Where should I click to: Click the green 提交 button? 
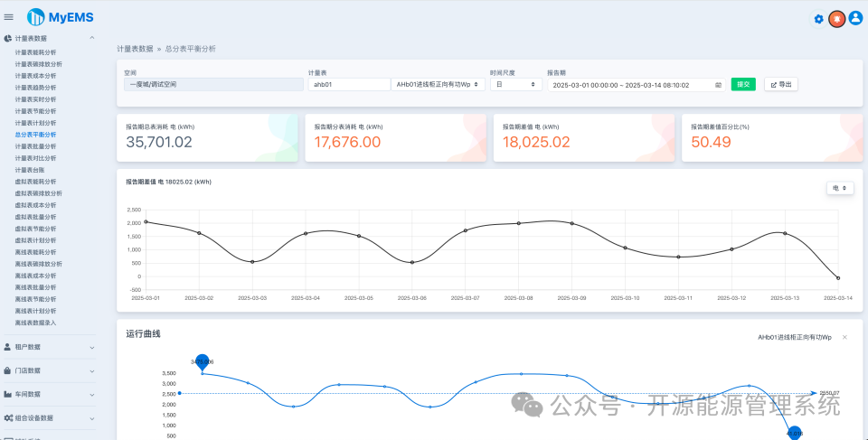743,84
